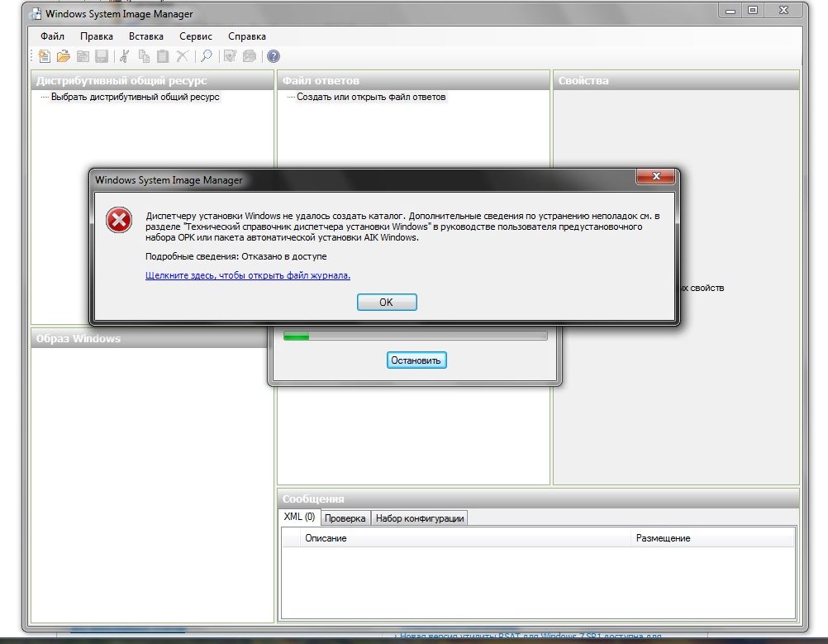This screenshot has width=828, height=644.
Task: Open Help with the blue question icon
Action: (x=273, y=56)
